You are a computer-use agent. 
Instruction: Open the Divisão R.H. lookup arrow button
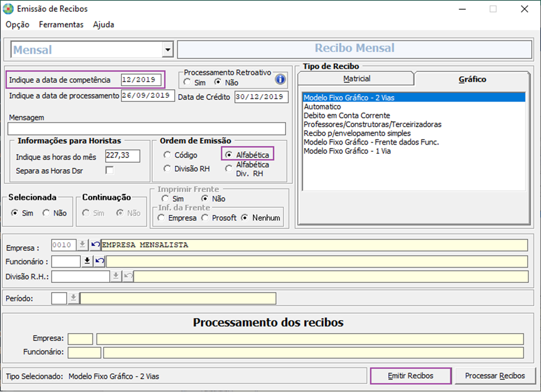pyautogui.click(x=116, y=276)
